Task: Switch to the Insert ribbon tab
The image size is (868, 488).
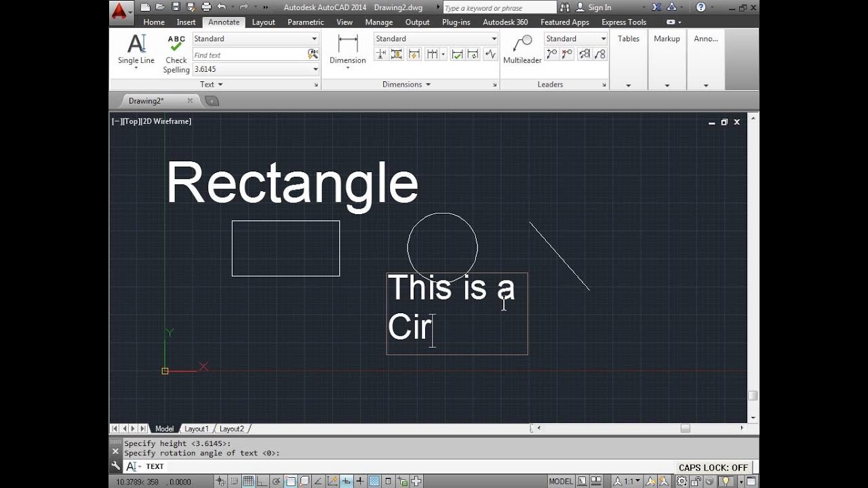Action: 186,22
